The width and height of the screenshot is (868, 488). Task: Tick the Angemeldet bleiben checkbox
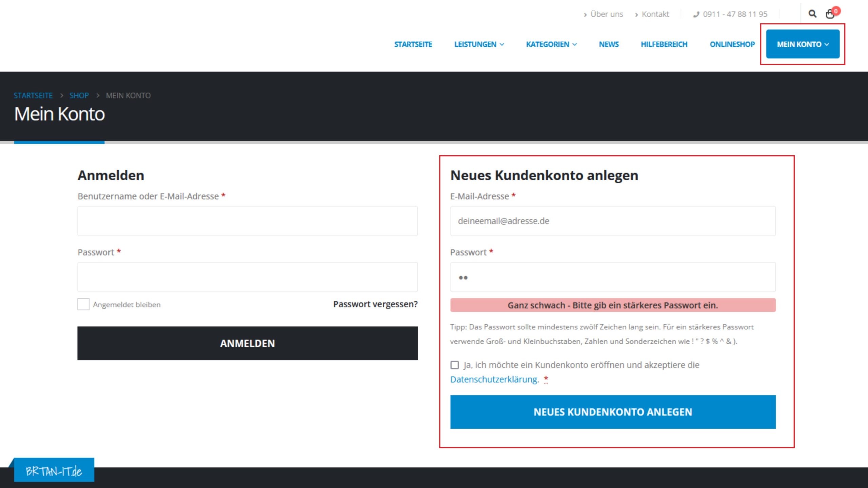click(x=83, y=304)
